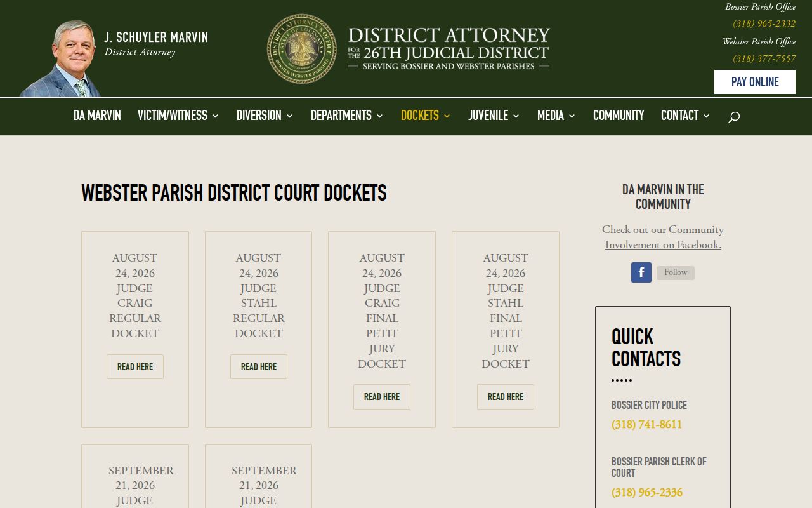Viewport: 812px width, 508px height.
Task: Click the Facebook Follow button
Action: [676, 272]
